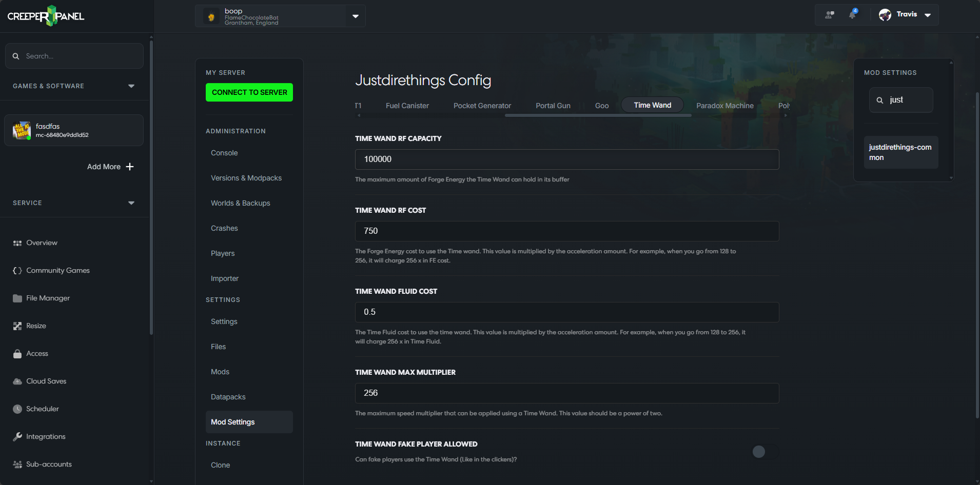Screen dimensions: 980x485
Task: Click the Scheduler label
Action: pos(43,409)
